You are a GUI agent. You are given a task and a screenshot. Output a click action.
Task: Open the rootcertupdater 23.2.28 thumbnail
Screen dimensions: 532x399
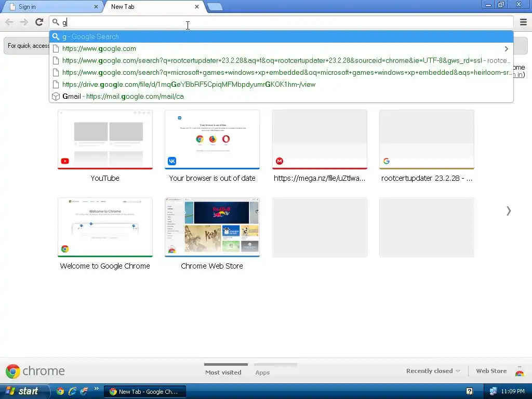pos(427,139)
